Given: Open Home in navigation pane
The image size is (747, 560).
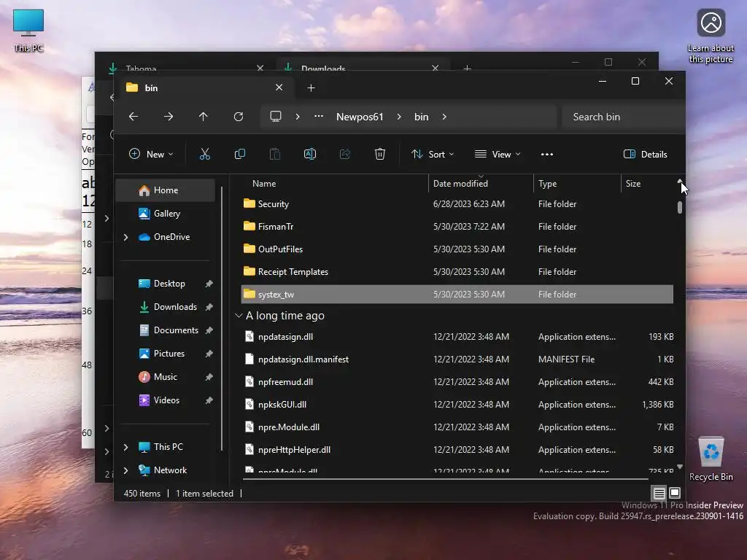Looking at the screenshot, I should tap(166, 190).
